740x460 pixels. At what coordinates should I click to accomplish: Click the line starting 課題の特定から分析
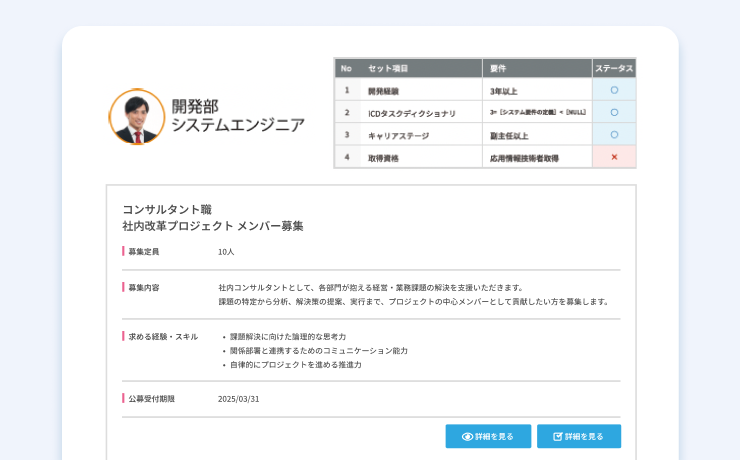point(414,301)
